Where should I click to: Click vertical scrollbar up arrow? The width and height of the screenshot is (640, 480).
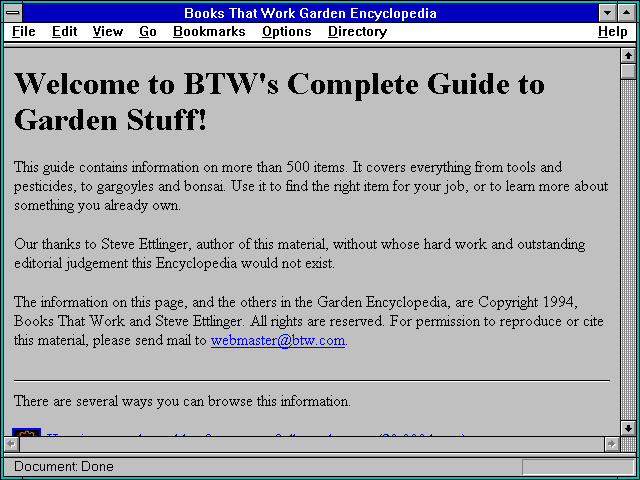tap(628, 56)
